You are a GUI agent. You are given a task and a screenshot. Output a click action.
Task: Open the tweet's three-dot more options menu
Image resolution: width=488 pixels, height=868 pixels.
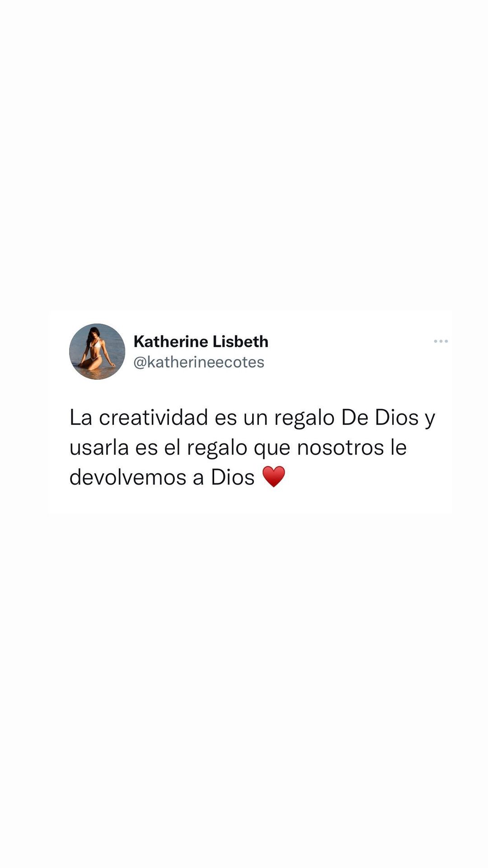441,341
